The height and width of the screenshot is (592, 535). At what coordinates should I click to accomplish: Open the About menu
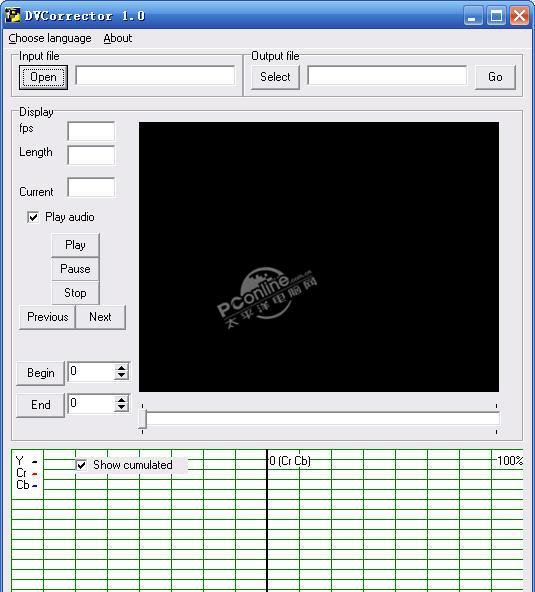(117, 38)
